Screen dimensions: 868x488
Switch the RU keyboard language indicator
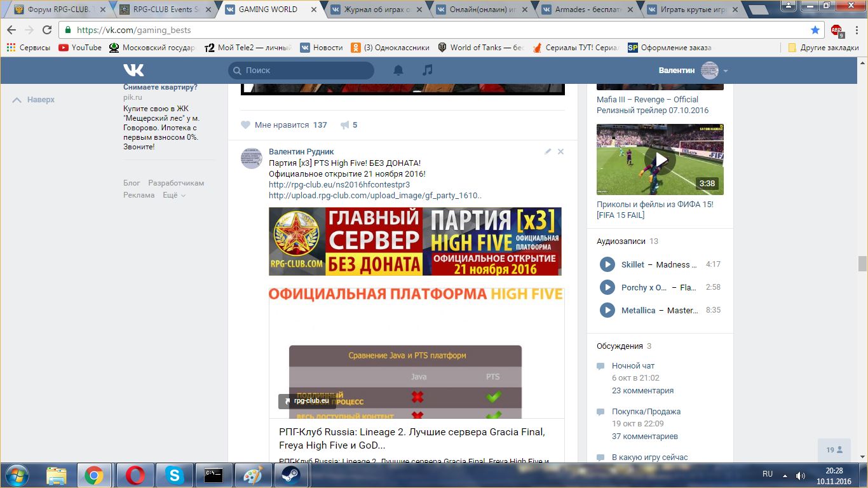(x=768, y=474)
